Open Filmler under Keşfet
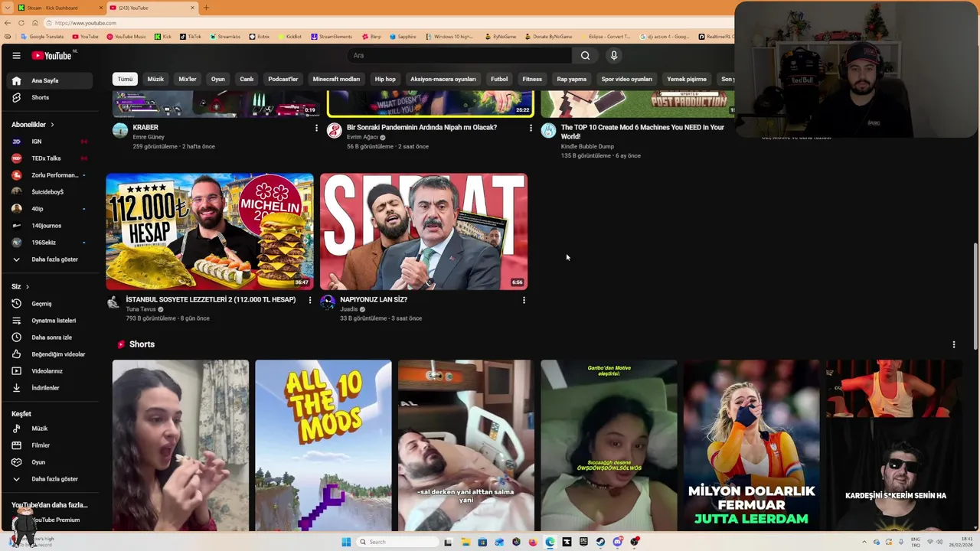 pyautogui.click(x=49, y=445)
